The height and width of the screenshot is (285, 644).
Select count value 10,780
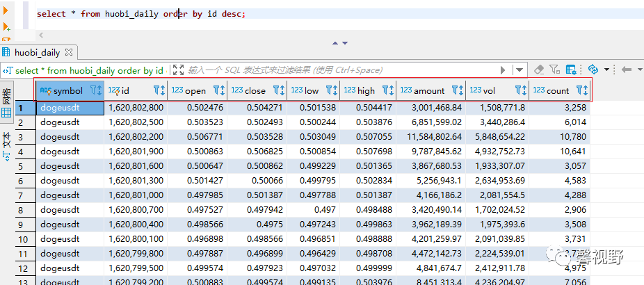click(x=560, y=137)
